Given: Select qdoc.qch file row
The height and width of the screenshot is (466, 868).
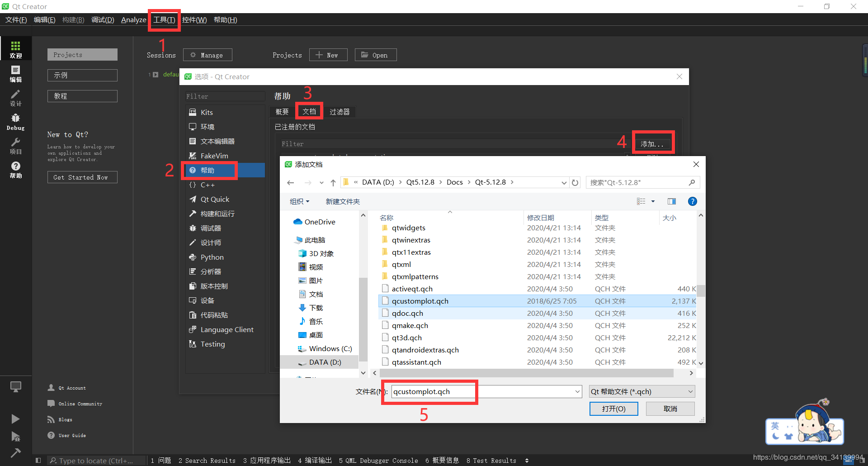Looking at the screenshot, I should pyautogui.click(x=538, y=313).
